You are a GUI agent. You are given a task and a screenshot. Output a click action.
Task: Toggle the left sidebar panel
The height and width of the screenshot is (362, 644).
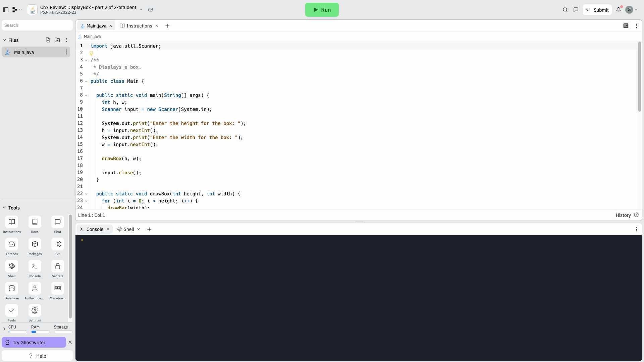pos(6,10)
